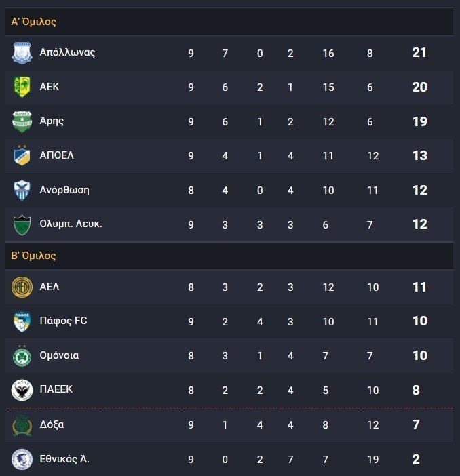Click the Εθνικός Ά. team name

pyautogui.click(x=64, y=458)
